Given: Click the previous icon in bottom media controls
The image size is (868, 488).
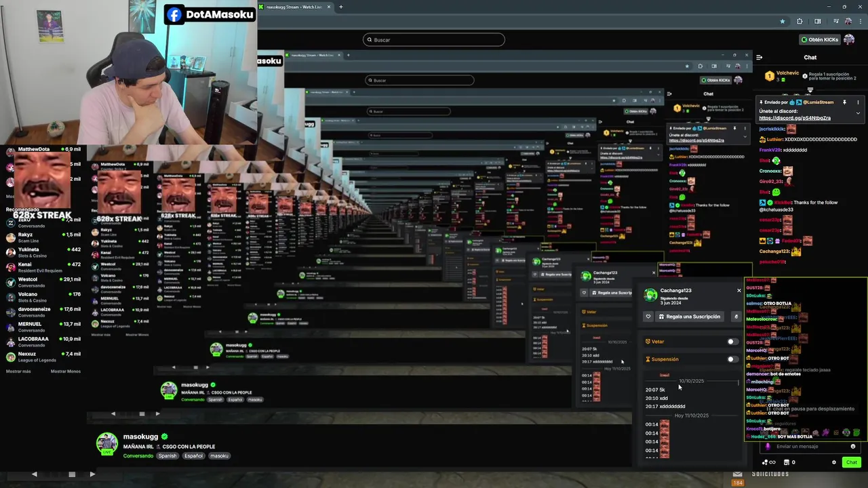Looking at the screenshot, I should coord(34,474).
